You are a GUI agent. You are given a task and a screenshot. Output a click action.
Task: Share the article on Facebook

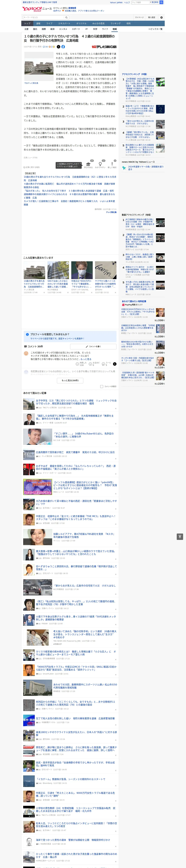pos(63,47)
